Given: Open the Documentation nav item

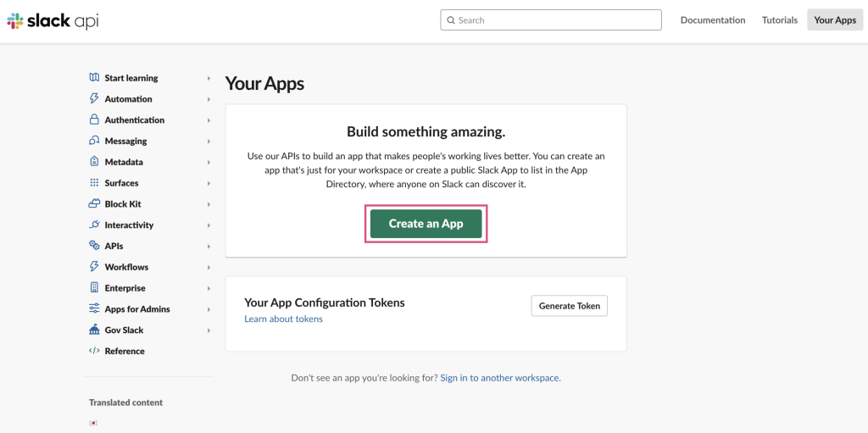Looking at the screenshot, I should point(712,20).
